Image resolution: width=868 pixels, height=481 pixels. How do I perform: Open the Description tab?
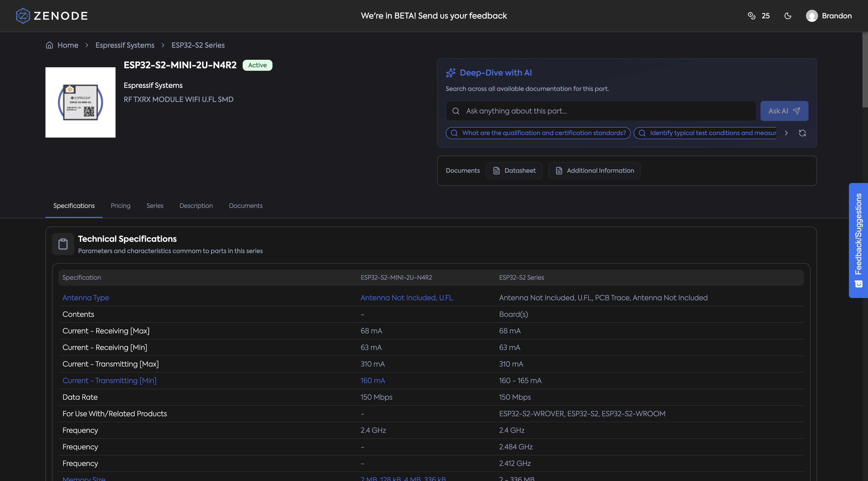pyautogui.click(x=196, y=206)
